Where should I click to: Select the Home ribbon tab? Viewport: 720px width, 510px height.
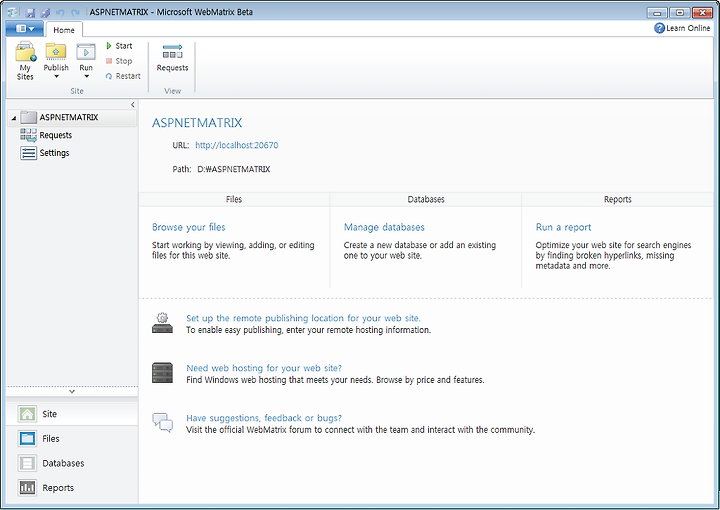tap(64, 30)
